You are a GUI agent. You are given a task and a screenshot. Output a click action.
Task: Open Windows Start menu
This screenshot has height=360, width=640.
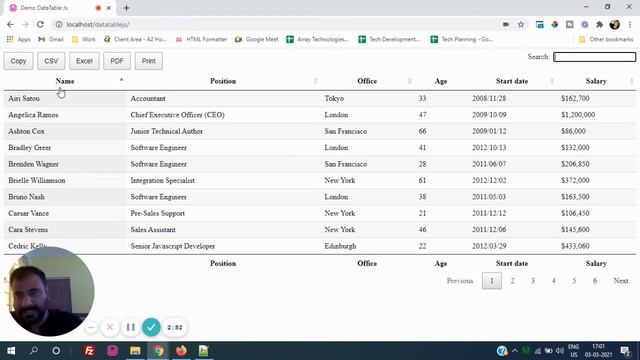(x=11, y=351)
